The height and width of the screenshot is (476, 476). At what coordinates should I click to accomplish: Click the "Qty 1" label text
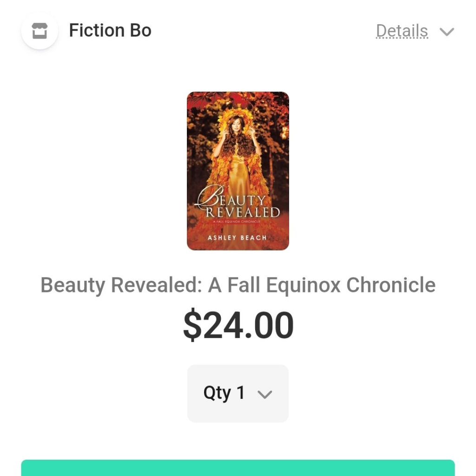coord(224,393)
